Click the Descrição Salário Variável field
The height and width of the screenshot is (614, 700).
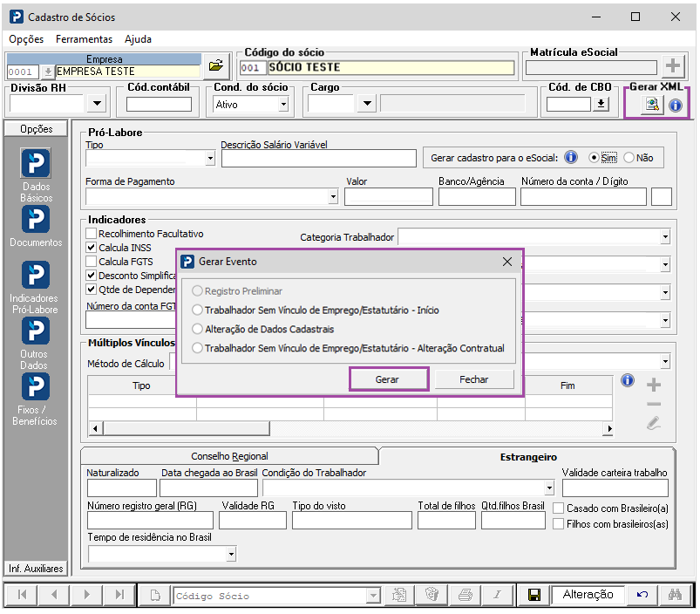319,159
